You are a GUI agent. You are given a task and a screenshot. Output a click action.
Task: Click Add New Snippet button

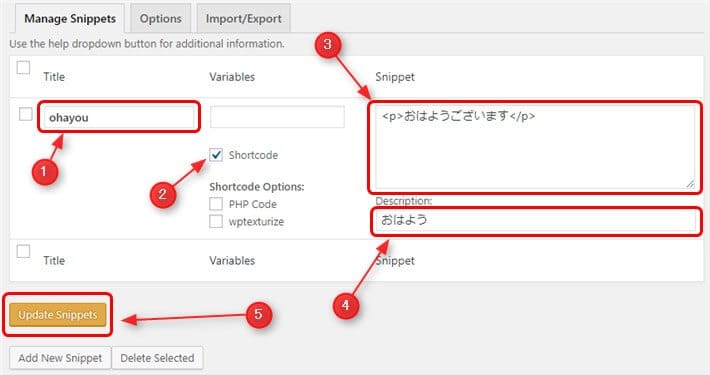pos(60,358)
